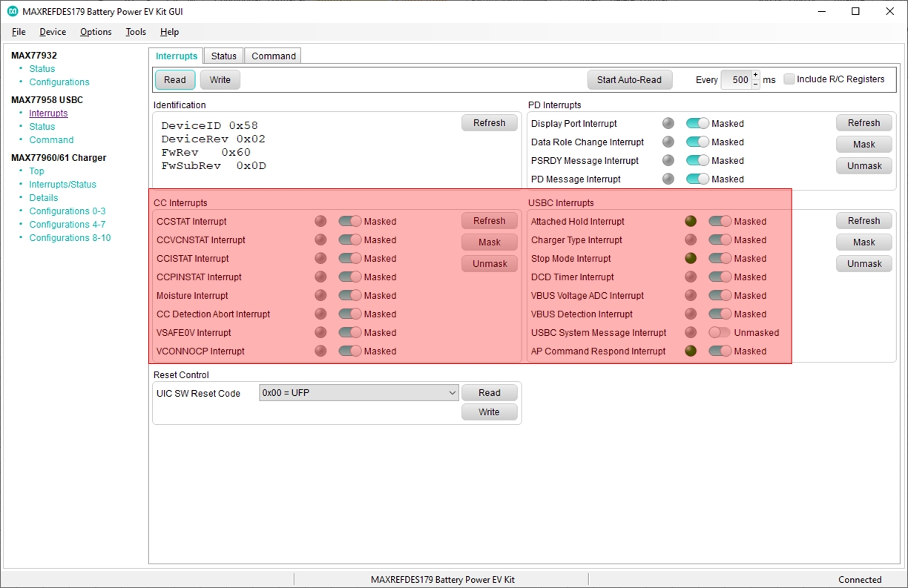Decrement the auto-read interval stepper

point(756,84)
